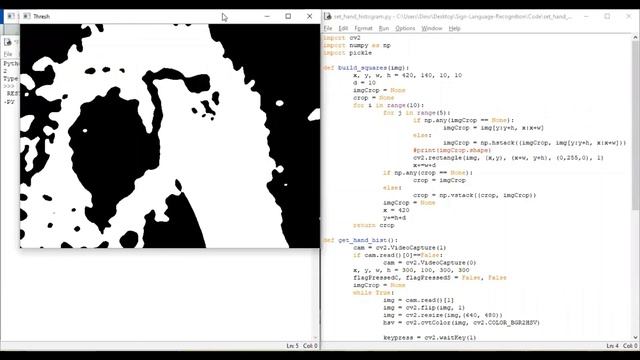Click the Thresh window title text
Screen dimensions: 640x360
click(41, 16)
